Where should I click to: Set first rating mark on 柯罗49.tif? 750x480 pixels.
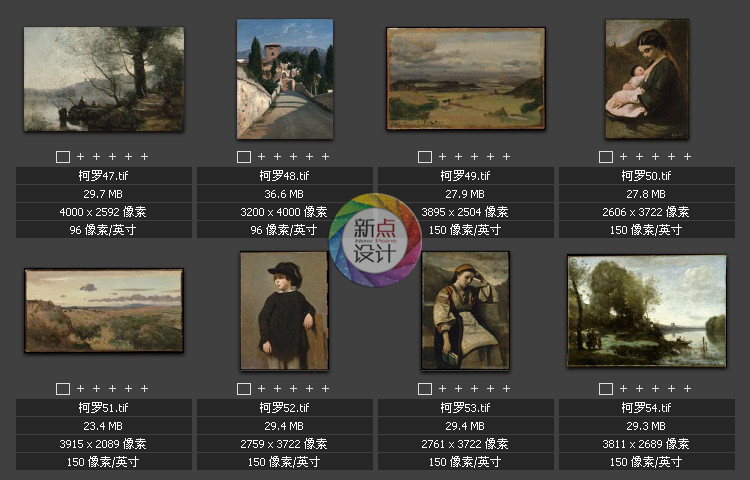[x=442, y=156]
